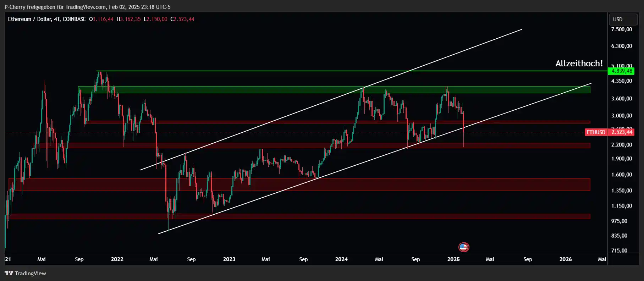Click the 3.000,00 price axis label
Screen dimensions: 644x281
[x=622, y=116]
